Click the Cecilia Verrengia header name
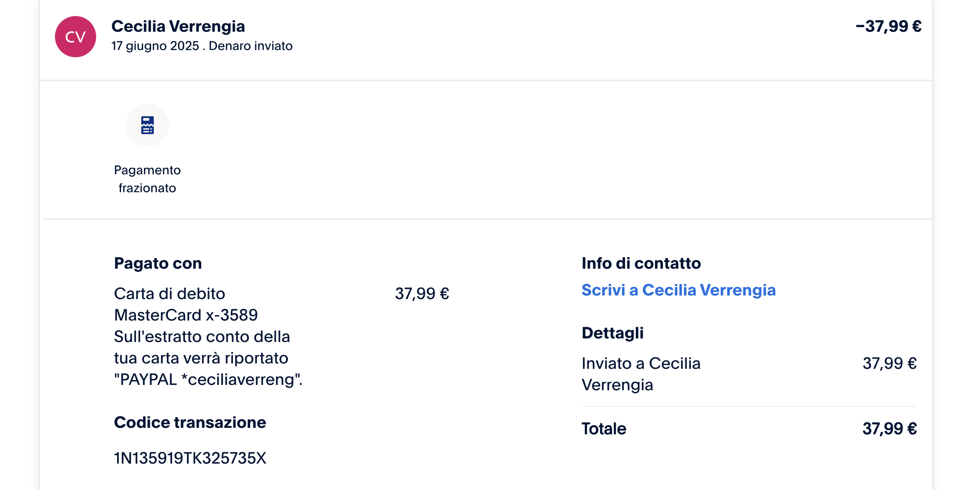This screenshot has width=980, height=490. [x=178, y=26]
